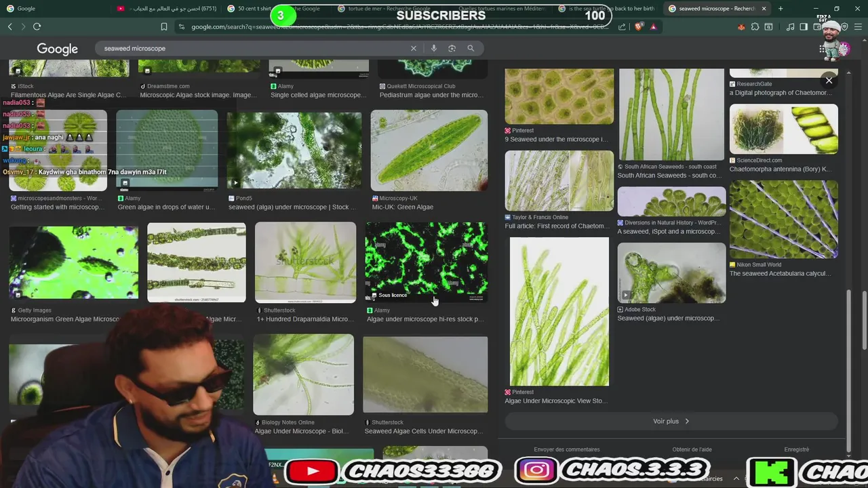Open Pinterest Algae Under Microscopic View image
The width and height of the screenshot is (868, 488).
pyautogui.click(x=559, y=312)
